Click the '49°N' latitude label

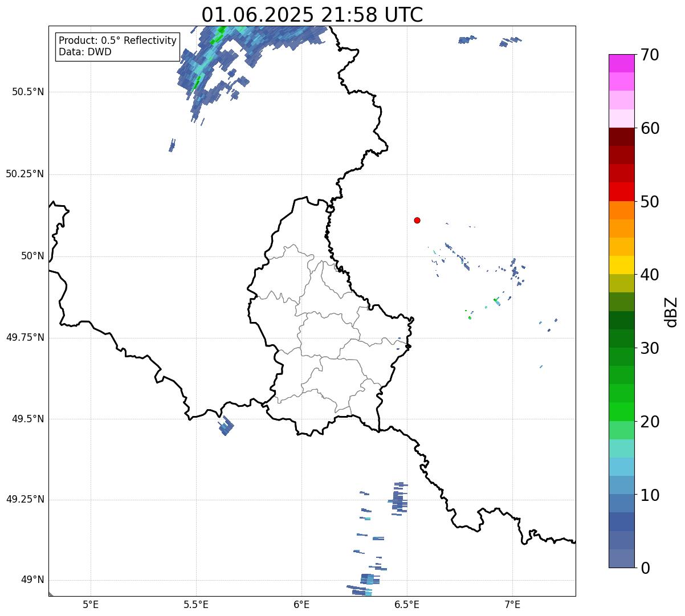(x=32, y=580)
